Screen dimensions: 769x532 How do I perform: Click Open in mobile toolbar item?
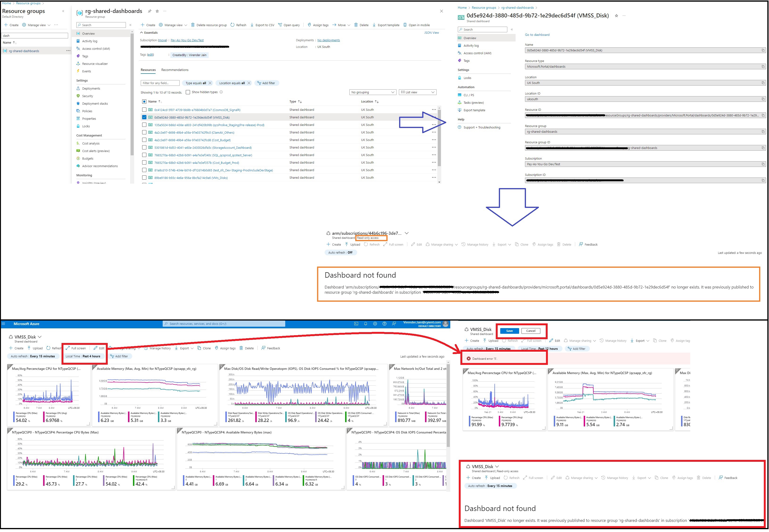pos(417,25)
